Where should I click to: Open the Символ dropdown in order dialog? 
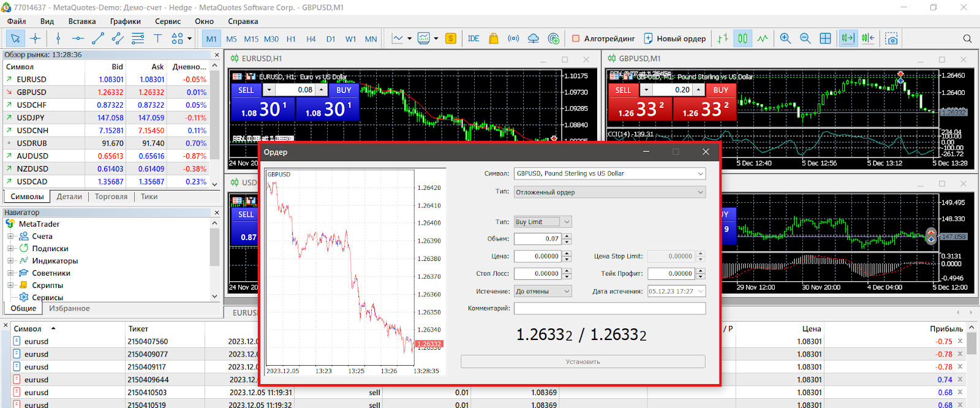(x=700, y=174)
